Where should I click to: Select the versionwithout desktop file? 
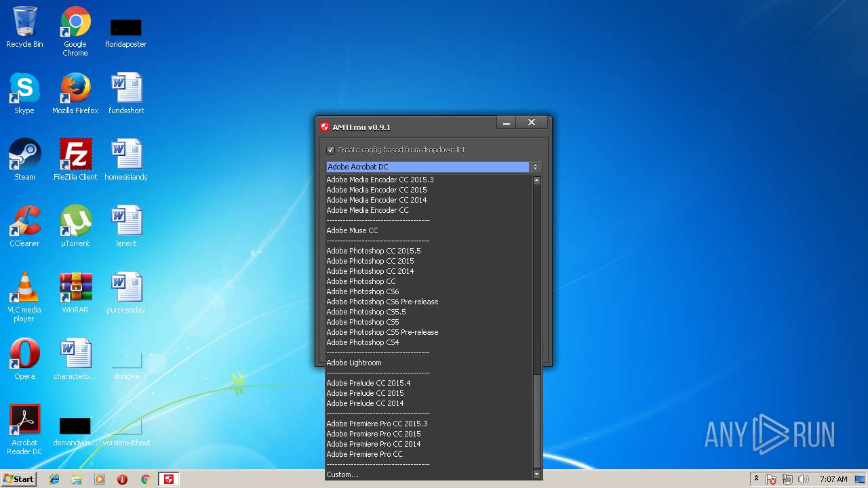126,431
